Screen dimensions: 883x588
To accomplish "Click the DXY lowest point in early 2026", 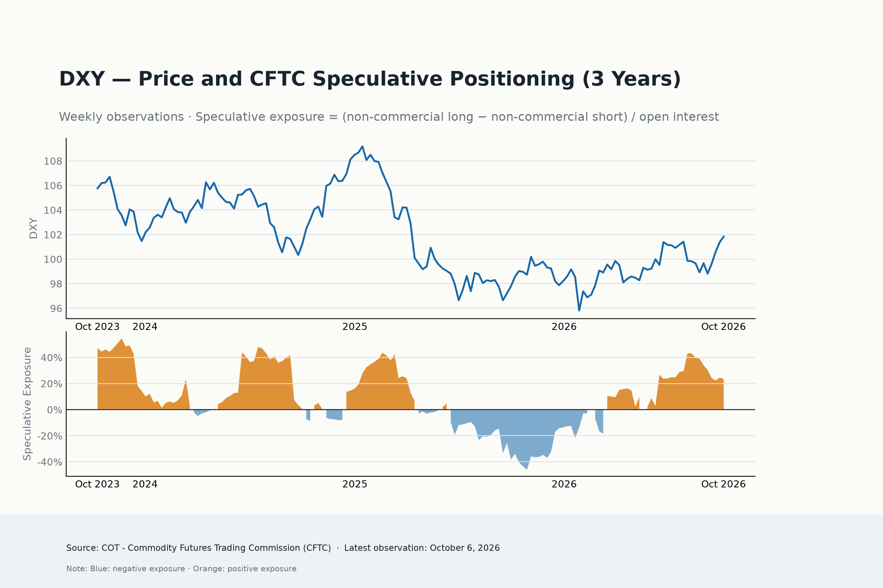I will (579, 310).
